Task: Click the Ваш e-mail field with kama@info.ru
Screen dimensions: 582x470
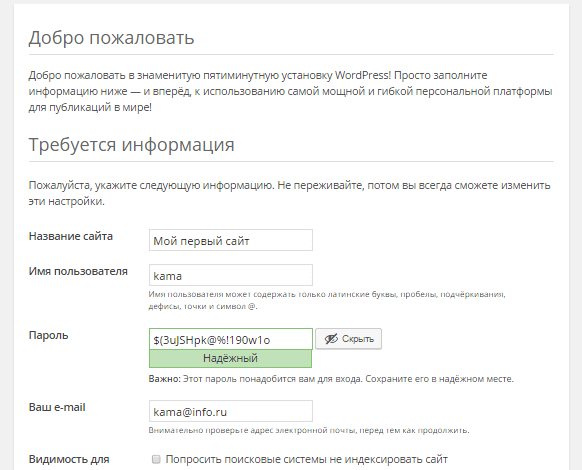Action: pos(231,411)
